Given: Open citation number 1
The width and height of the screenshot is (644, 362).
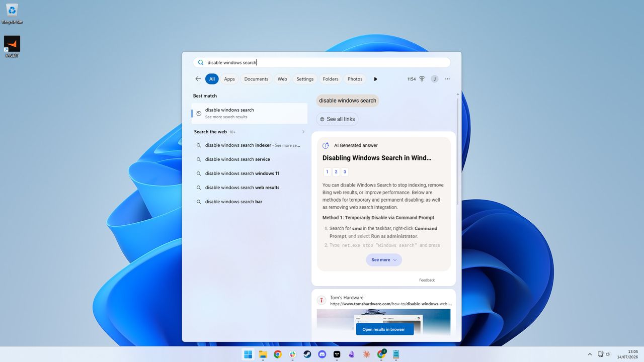Looking at the screenshot, I should click(327, 172).
